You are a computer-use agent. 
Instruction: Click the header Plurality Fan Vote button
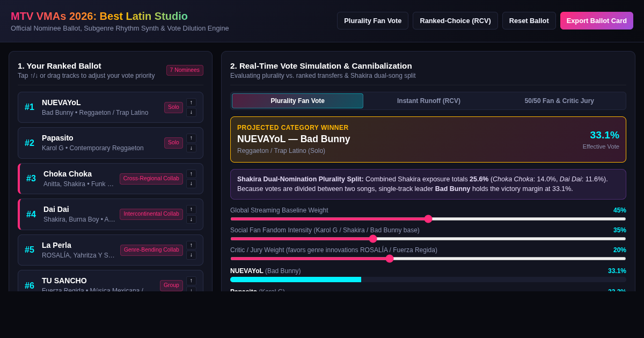coord(372,21)
